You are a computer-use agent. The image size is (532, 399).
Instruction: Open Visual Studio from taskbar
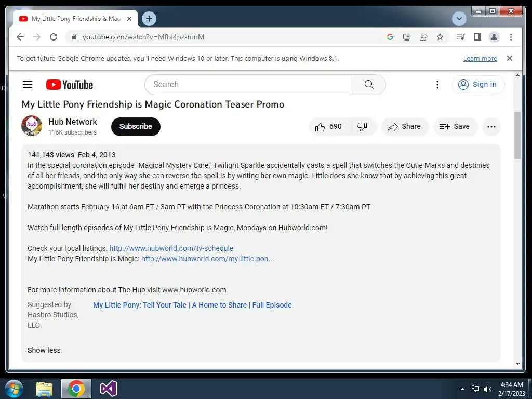(x=109, y=389)
